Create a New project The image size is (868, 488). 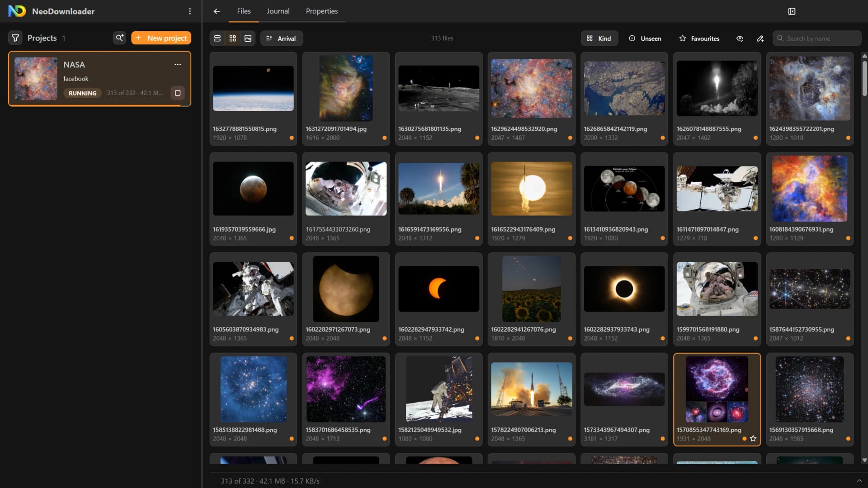point(161,38)
